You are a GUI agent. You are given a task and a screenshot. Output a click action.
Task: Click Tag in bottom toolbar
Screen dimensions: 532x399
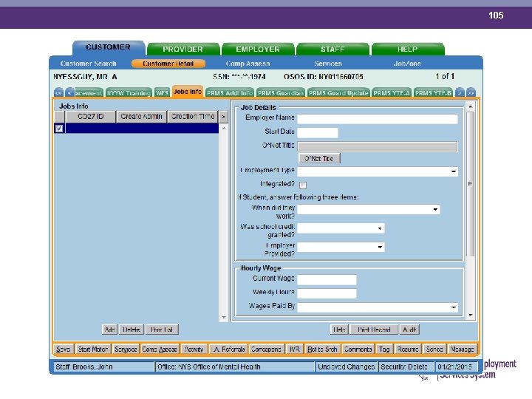[384, 349]
